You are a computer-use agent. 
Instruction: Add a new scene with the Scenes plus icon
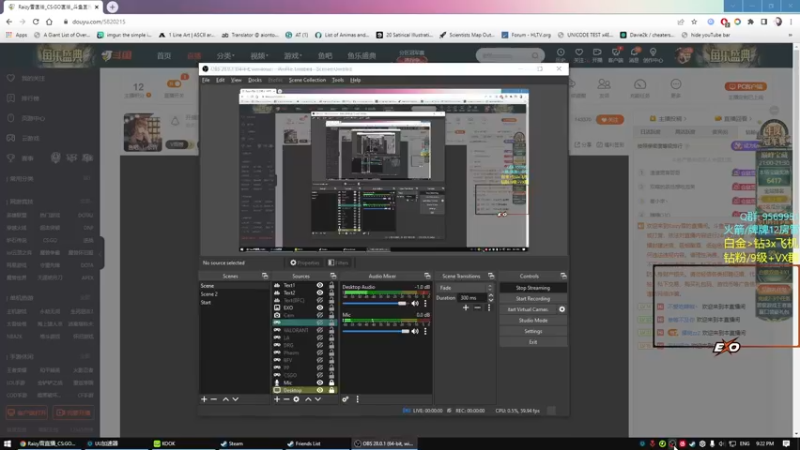tap(204, 399)
